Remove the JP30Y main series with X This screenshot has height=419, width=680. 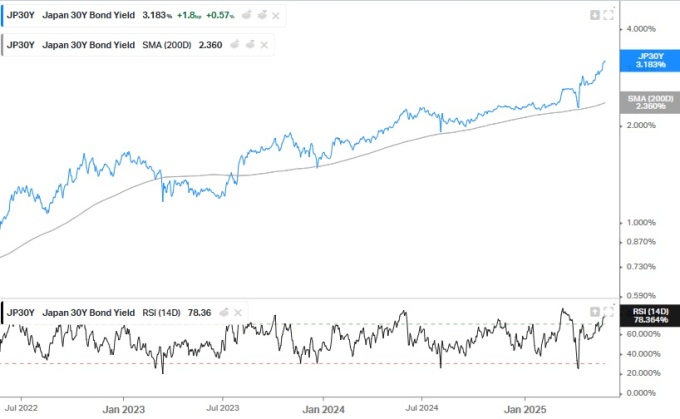tap(275, 16)
